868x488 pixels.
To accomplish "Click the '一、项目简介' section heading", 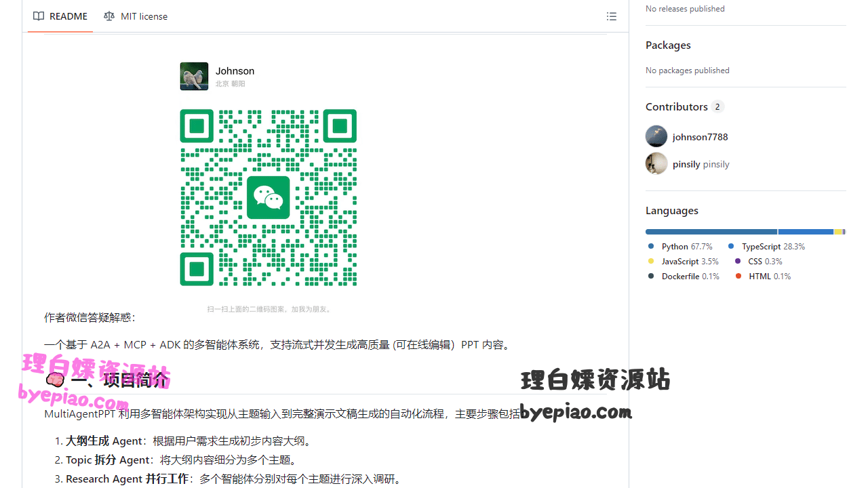I will (x=106, y=380).
